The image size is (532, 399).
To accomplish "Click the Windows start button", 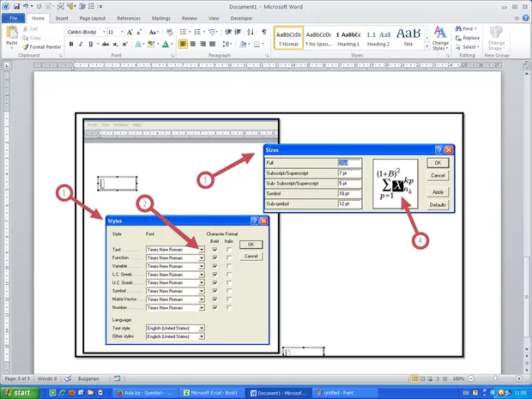I will click(20, 393).
